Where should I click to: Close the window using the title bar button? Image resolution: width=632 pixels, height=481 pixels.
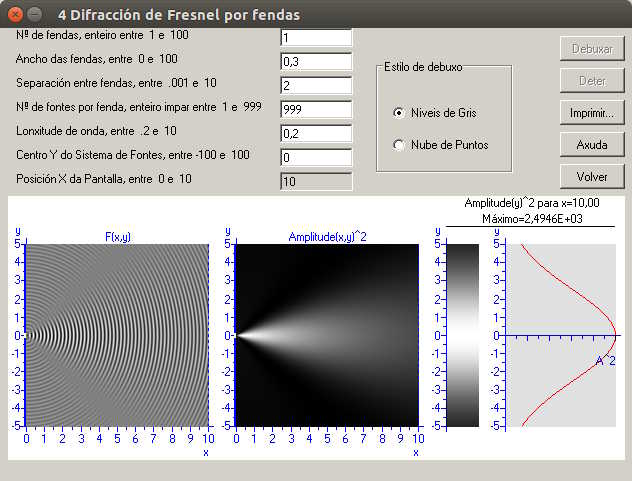tap(13, 15)
